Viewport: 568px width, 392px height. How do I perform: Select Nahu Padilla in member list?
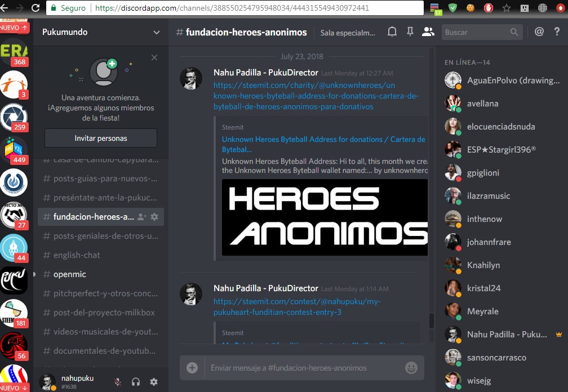(502, 335)
